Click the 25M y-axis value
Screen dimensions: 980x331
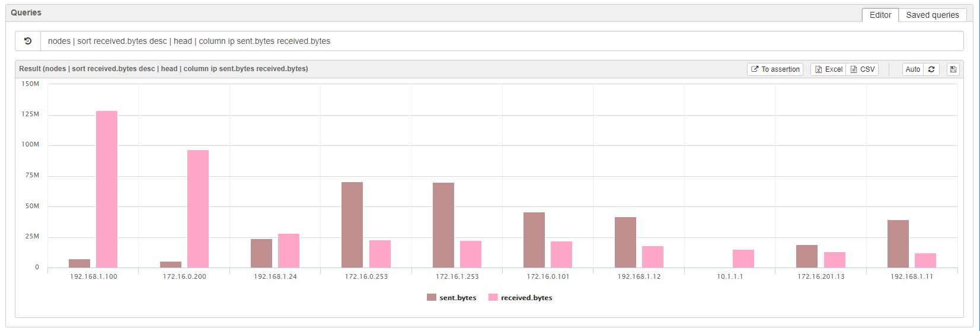coord(32,236)
